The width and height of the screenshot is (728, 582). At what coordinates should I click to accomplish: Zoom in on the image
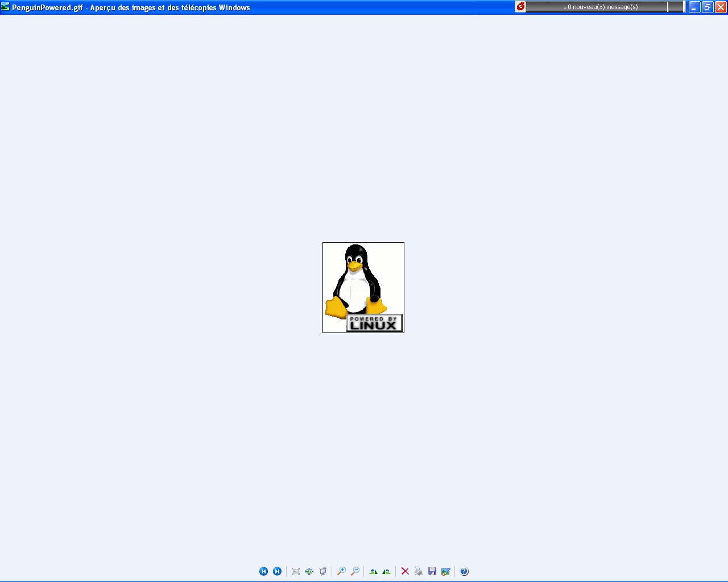tap(341, 571)
